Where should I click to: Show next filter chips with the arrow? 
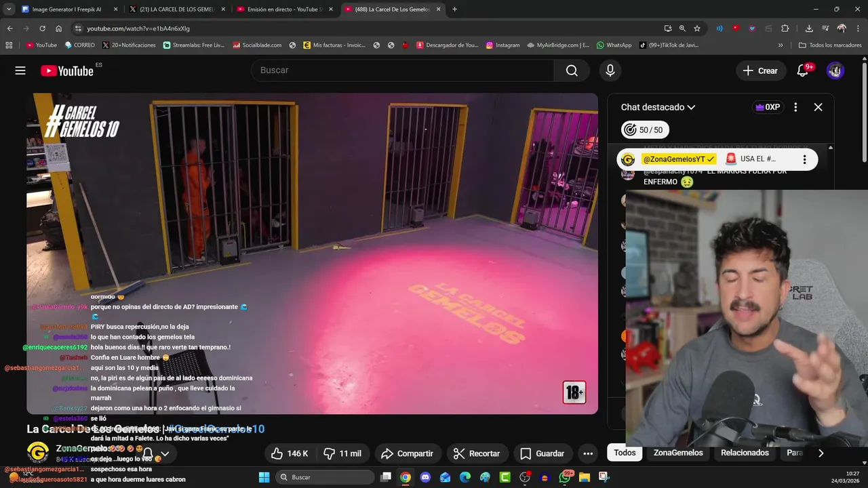tap(821, 453)
